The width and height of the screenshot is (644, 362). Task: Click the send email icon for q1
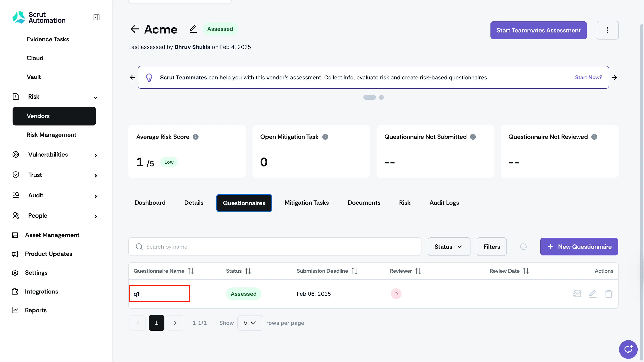point(577,294)
